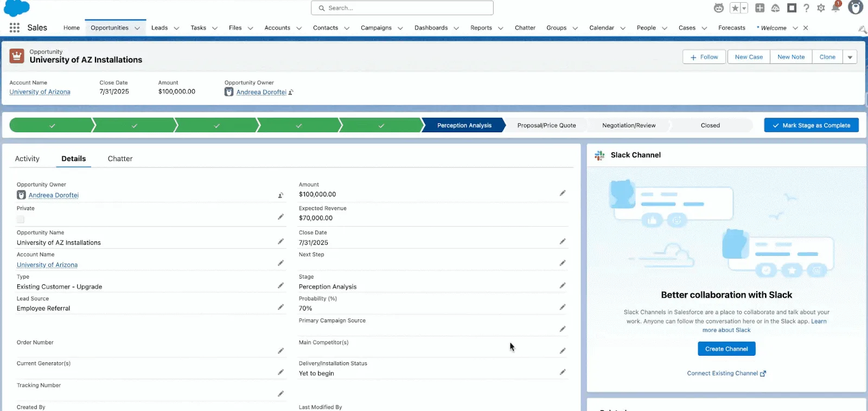
Task: Open more actions dropdown beside Clone
Action: 850,57
